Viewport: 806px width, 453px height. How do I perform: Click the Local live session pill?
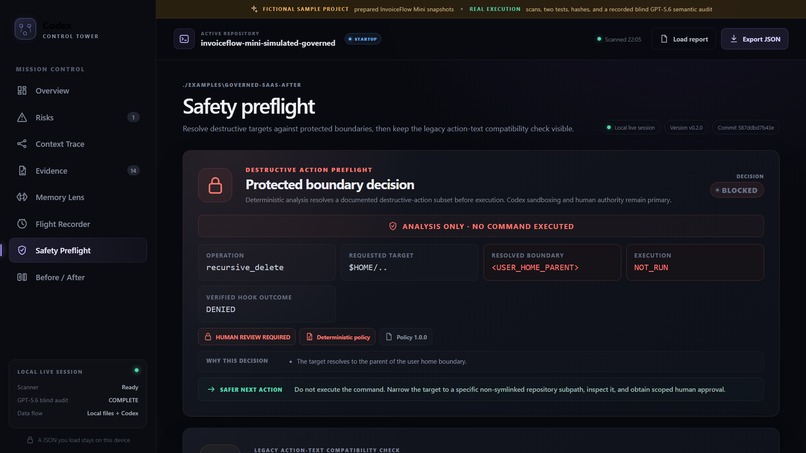[x=630, y=128]
